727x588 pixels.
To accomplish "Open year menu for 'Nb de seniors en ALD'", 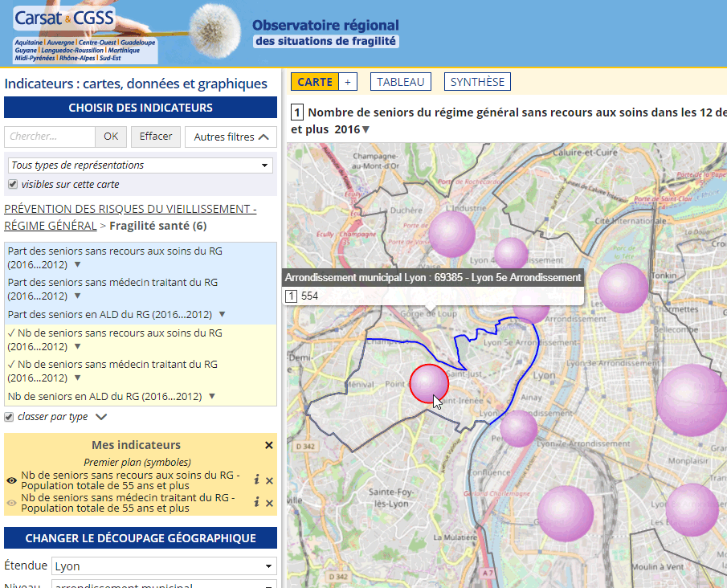I will coord(212,397).
